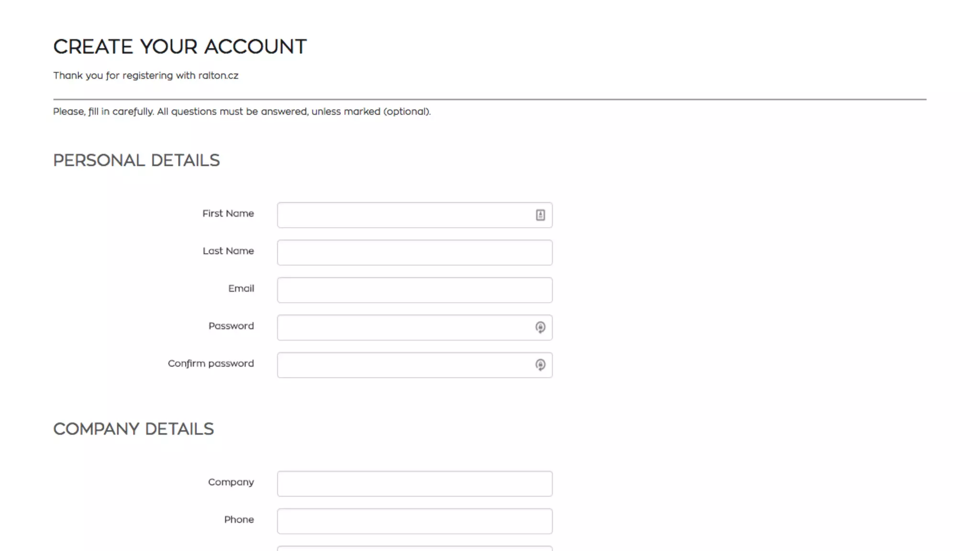Screen dimensions: 980x551
Task: Click the "Confirm password" label text
Action: [211, 364]
